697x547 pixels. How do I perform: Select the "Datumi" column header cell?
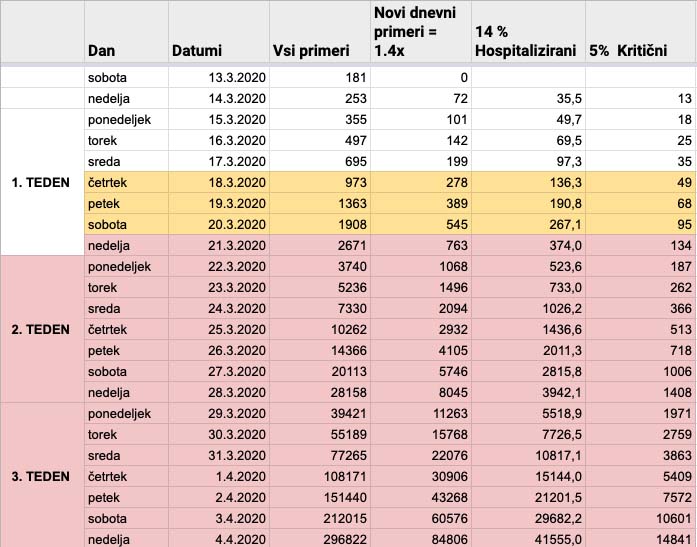click(x=197, y=50)
